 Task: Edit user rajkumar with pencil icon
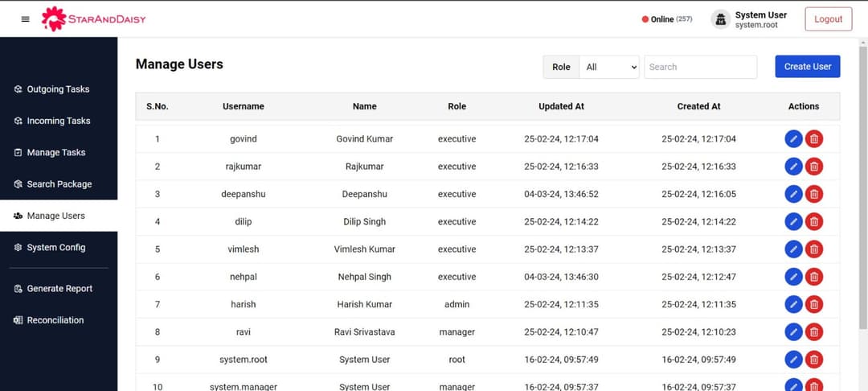click(793, 167)
